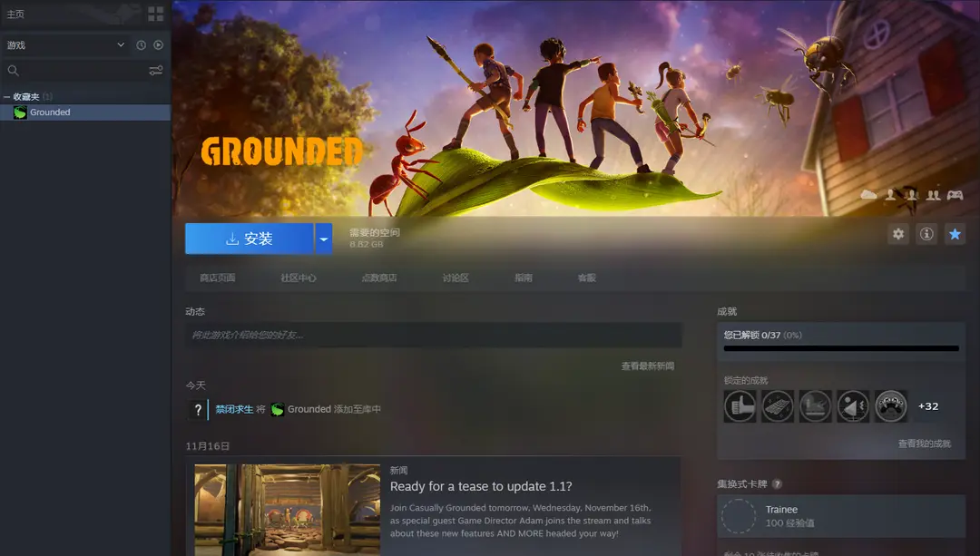Click the recent activity clock icon

141,45
